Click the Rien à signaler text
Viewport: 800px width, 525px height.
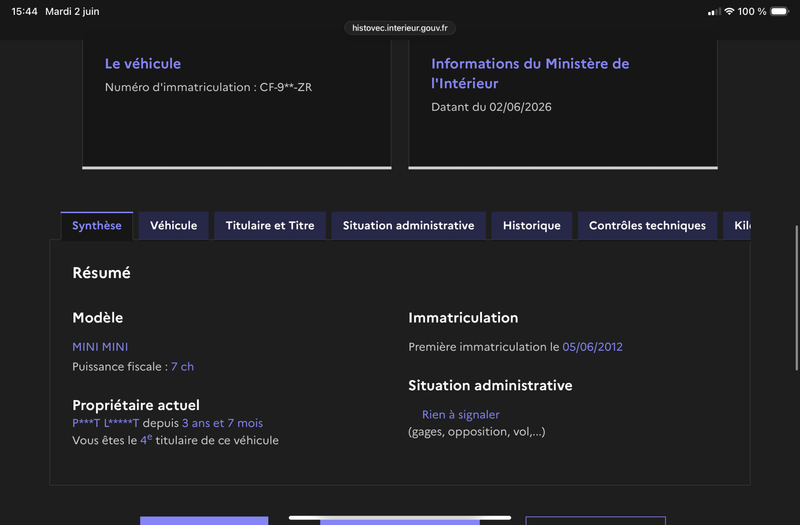tap(461, 414)
